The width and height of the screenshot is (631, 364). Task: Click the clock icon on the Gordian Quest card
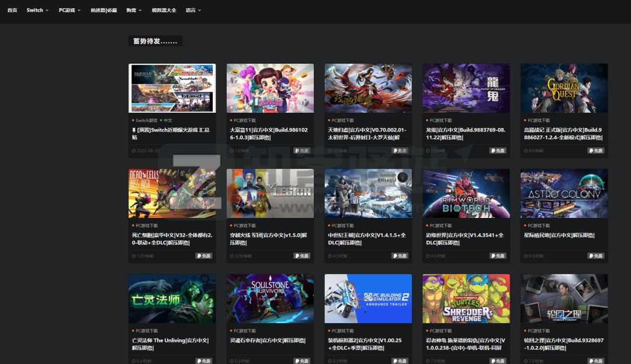(526, 150)
